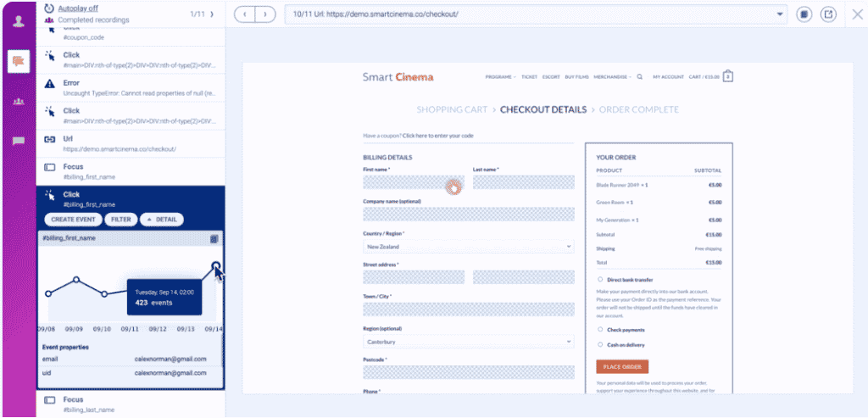Click the Url link chain icon
The image size is (868, 418).
click(x=50, y=139)
